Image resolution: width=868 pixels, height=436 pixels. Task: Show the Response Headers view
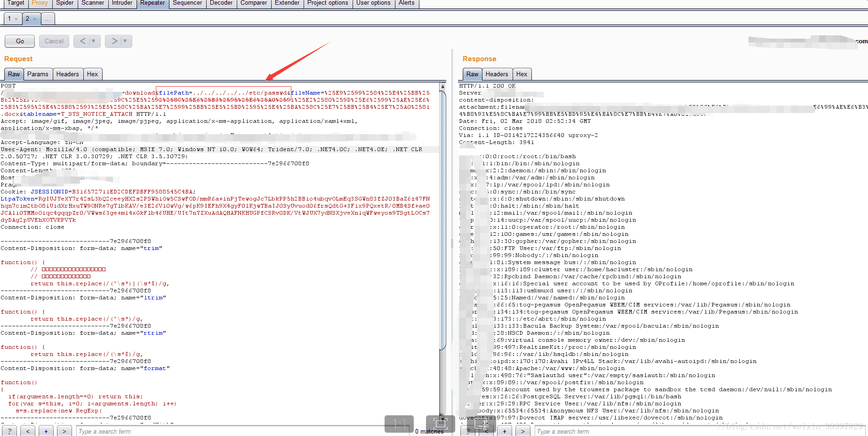point(497,74)
